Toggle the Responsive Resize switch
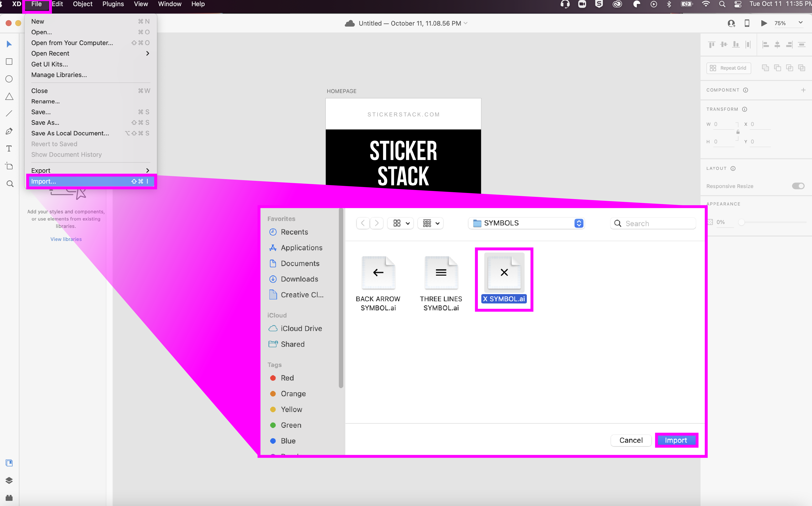Screen dimensions: 812x506 798,186
